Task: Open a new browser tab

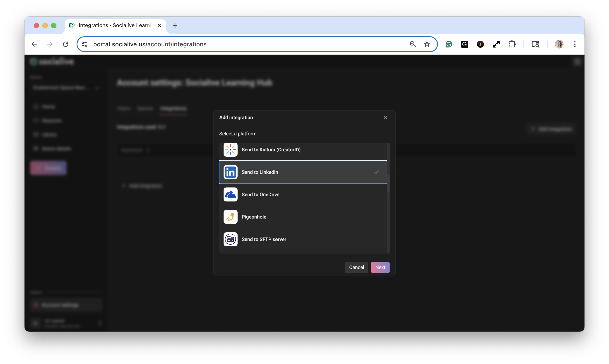Action: (x=175, y=26)
